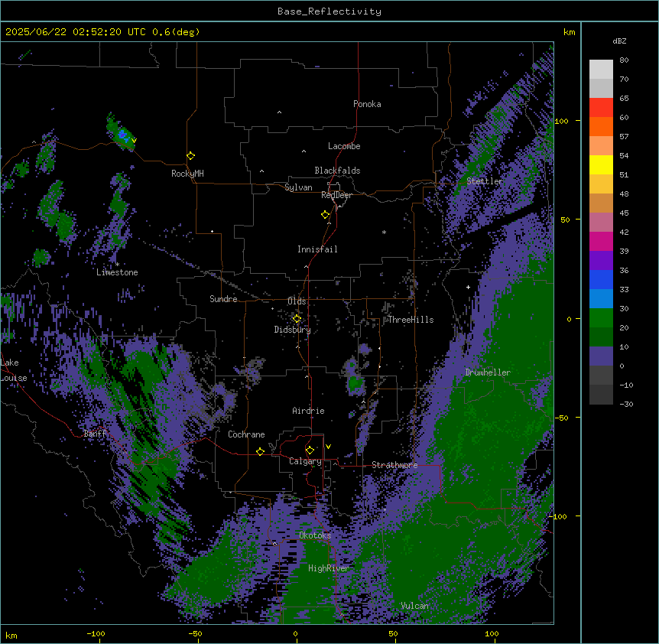
Task: Click the yellow marker above Calgary label
Action: (310, 450)
